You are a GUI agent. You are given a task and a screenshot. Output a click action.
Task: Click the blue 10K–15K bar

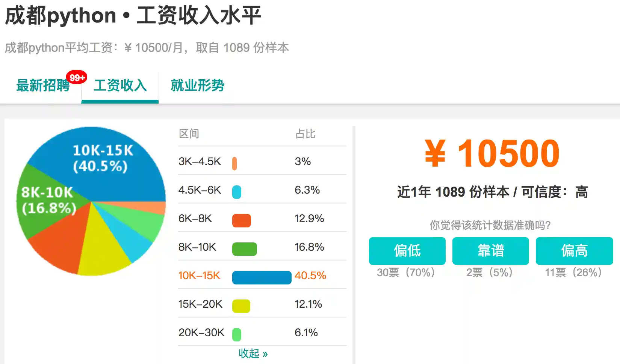coord(262,278)
